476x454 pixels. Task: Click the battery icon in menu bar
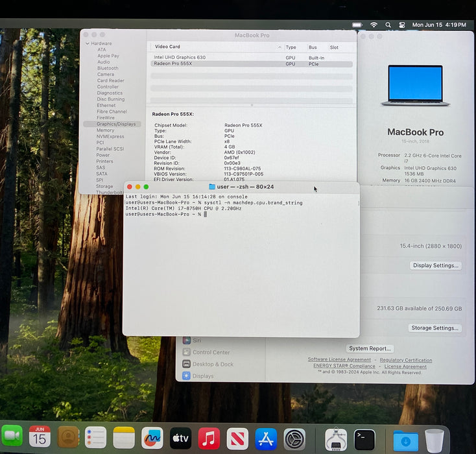point(357,25)
